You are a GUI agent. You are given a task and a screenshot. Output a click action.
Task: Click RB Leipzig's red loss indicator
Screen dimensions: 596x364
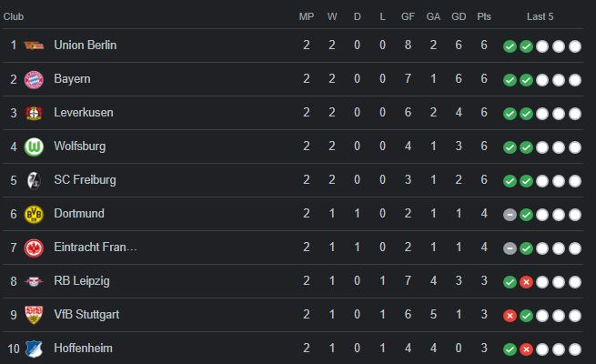tap(526, 282)
